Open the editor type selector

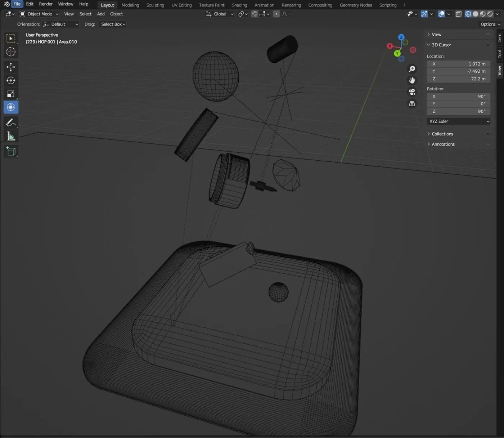pyautogui.click(x=10, y=14)
